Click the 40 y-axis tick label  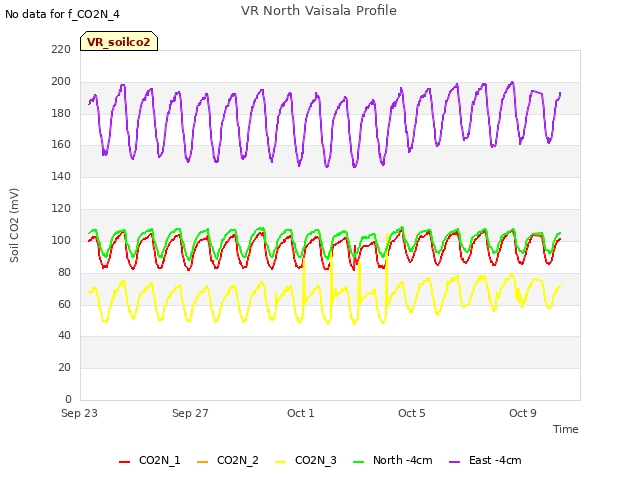[64, 336]
